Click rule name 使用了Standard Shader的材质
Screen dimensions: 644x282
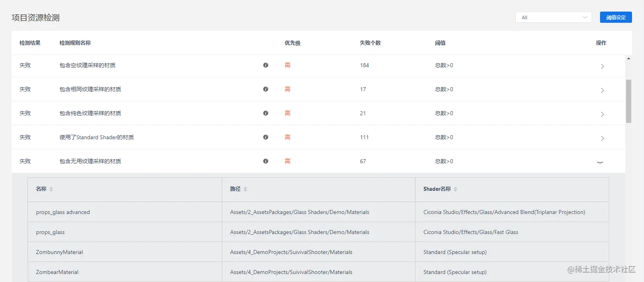[97, 137]
